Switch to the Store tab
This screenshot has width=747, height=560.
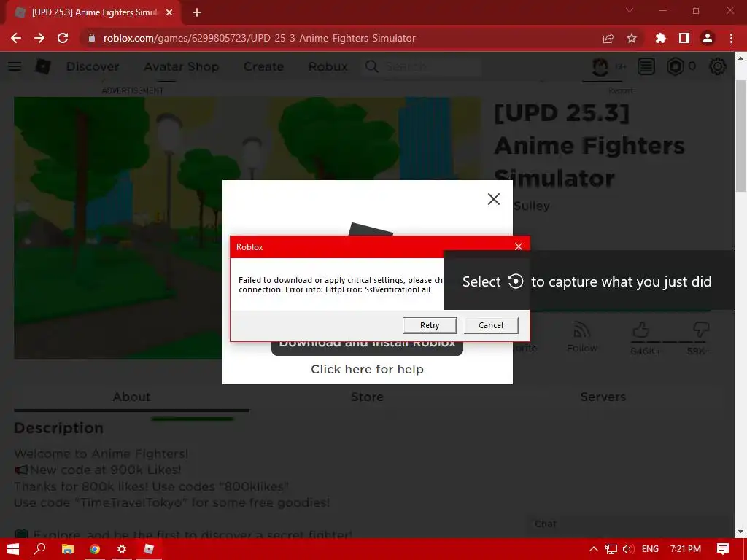click(367, 397)
